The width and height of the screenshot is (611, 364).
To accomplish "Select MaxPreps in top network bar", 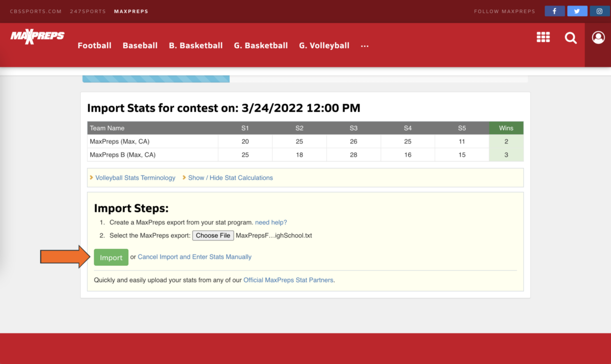I will [131, 11].
